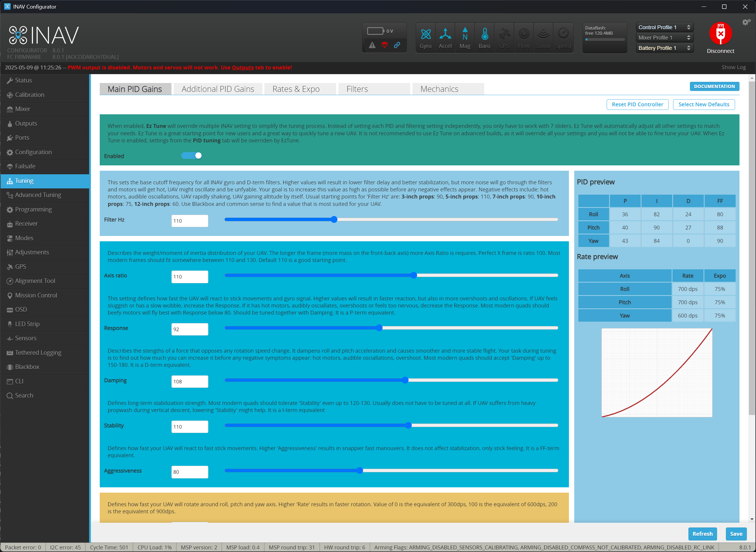Open configurator settings gear icon
This screenshot has width=756, height=552.
pyautogui.click(x=746, y=22)
